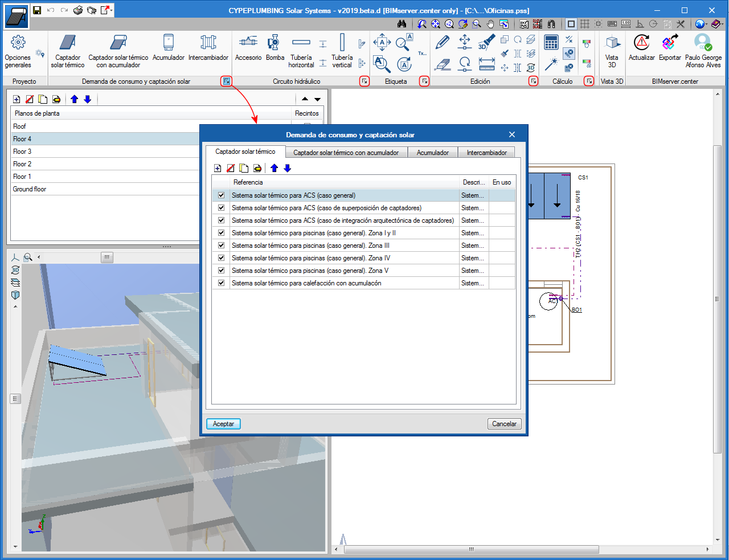Click the Actualizar BIMserver.center icon
Image resolution: width=729 pixels, height=560 pixels.
642,48
